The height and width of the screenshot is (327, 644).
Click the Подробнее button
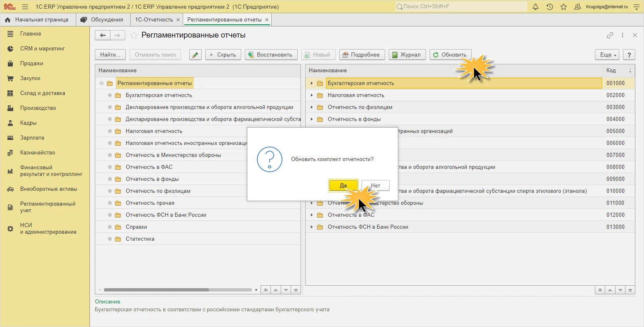[362, 54]
